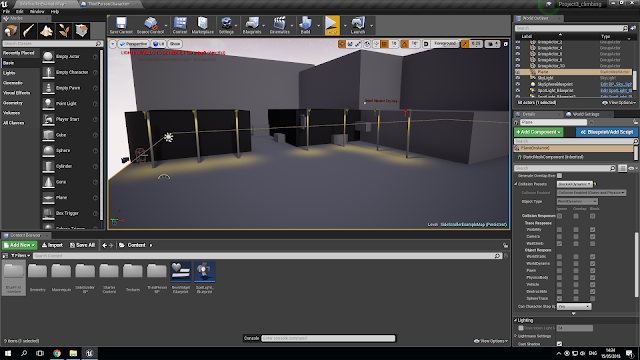
Task: Open the Help menu
Action: (x=55, y=11)
